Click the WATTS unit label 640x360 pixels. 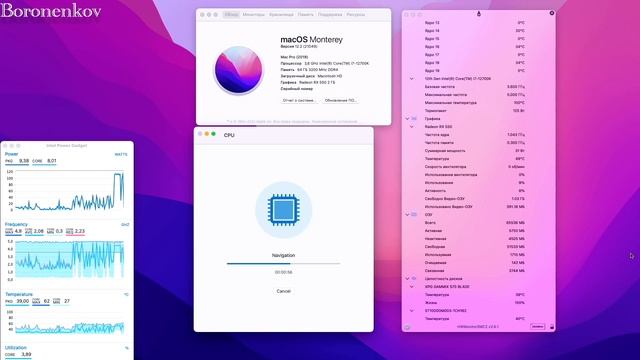tap(121, 154)
